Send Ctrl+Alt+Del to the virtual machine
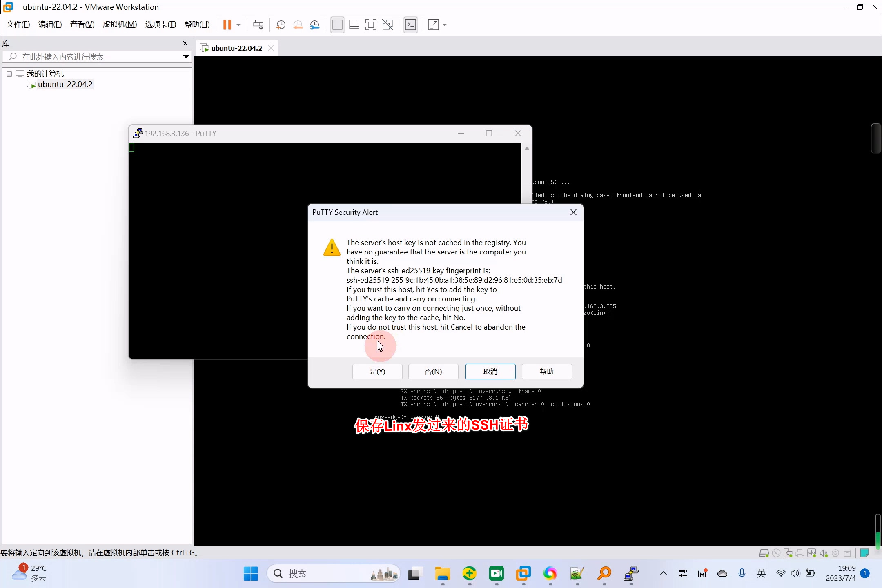The image size is (882, 588). click(x=258, y=25)
